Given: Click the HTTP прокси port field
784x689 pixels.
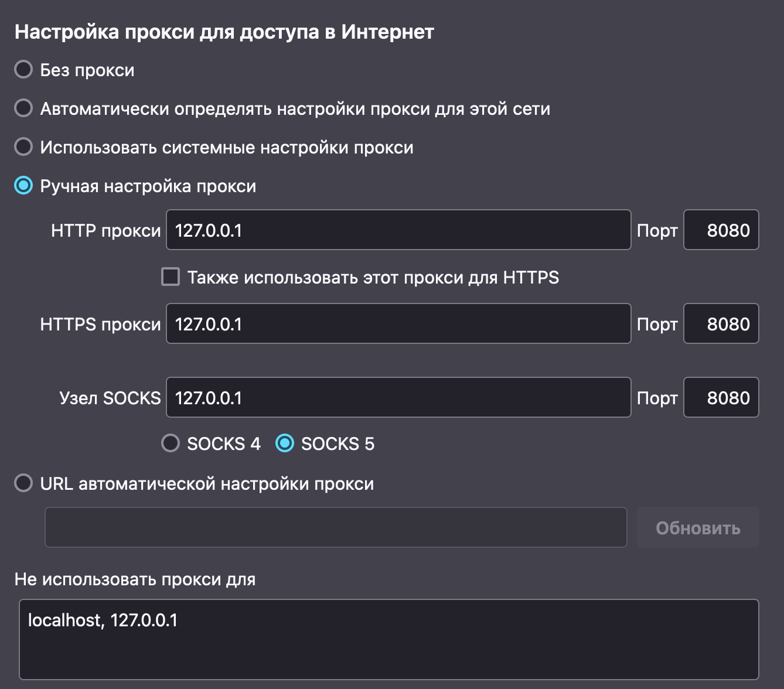Looking at the screenshot, I should click(721, 230).
